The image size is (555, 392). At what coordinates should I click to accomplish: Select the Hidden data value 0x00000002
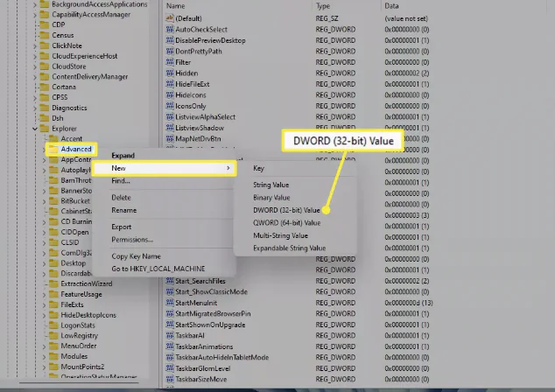[x=407, y=73]
